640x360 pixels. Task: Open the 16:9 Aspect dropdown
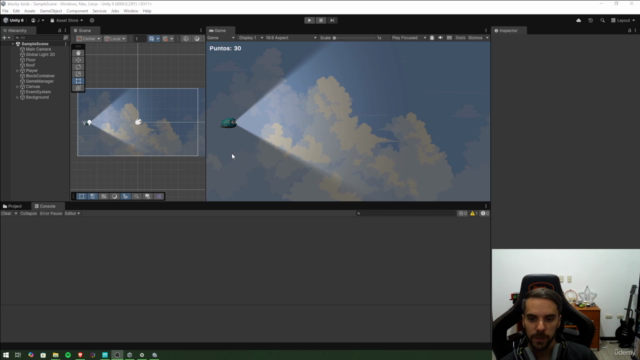pyautogui.click(x=291, y=38)
